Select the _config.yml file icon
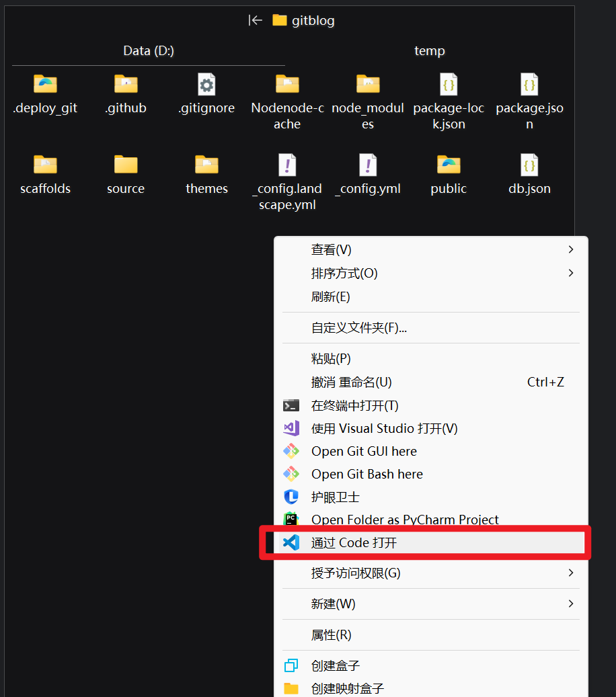Viewport: 616px width, 697px height. (368, 165)
